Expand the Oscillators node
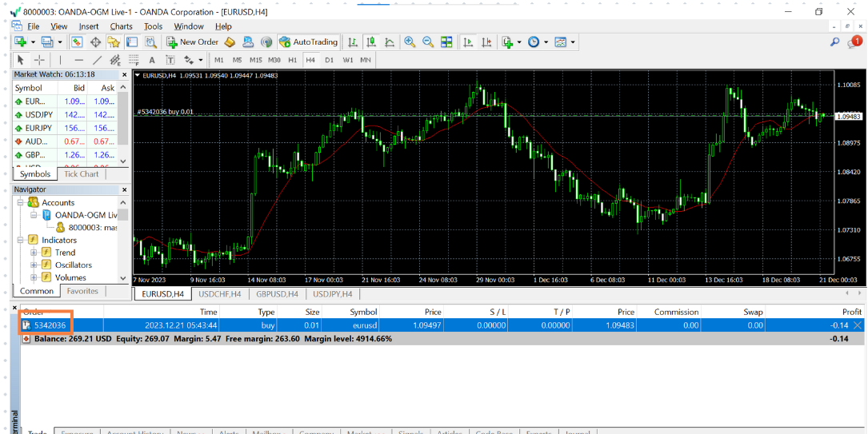Screen dimensions: 868x434 tap(34, 265)
